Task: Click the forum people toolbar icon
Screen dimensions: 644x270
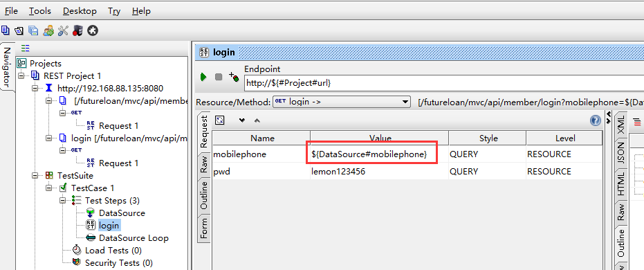Action: coord(48,30)
